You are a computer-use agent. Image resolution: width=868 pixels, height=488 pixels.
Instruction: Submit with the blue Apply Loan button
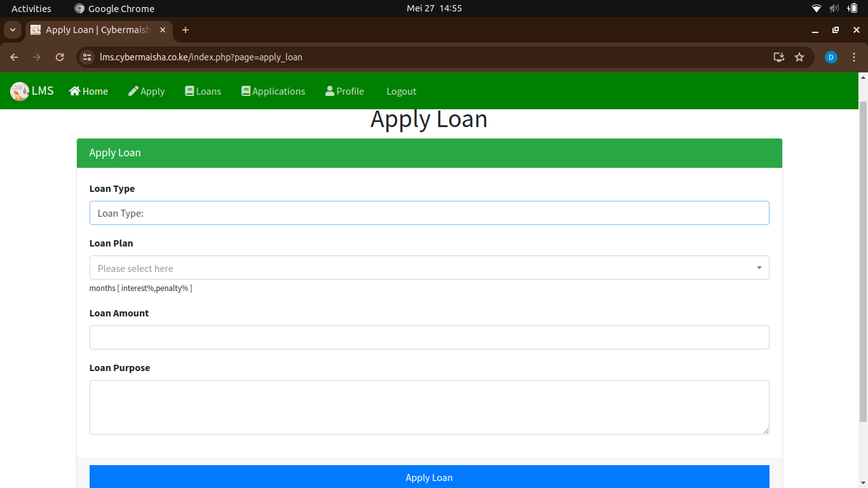click(x=430, y=477)
